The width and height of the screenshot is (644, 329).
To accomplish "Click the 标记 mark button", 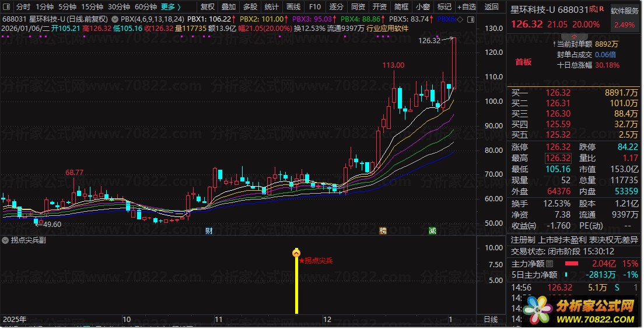I will [x=444, y=7].
